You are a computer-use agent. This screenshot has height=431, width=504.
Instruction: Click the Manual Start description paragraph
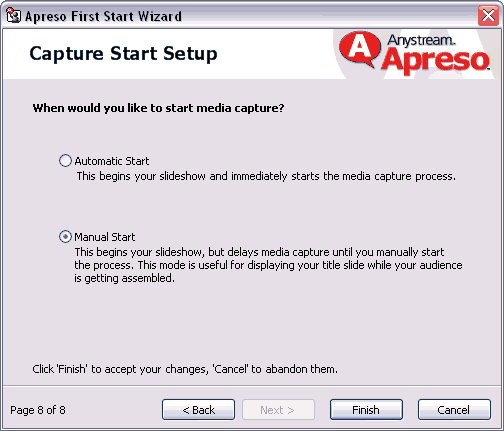coord(268,265)
